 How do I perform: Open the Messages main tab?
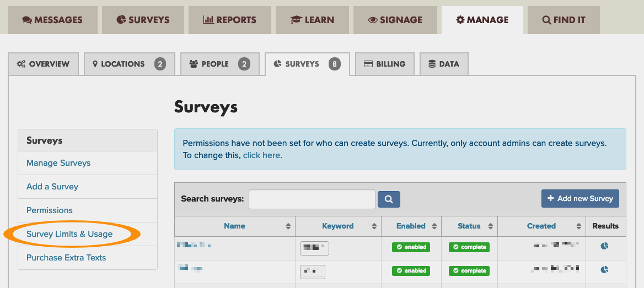pyautogui.click(x=52, y=20)
